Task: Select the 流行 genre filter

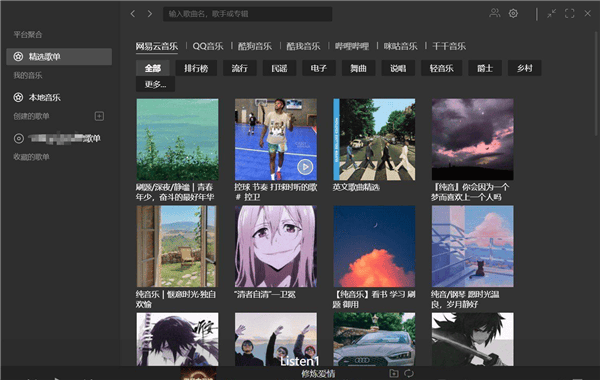Action: click(240, 68)
